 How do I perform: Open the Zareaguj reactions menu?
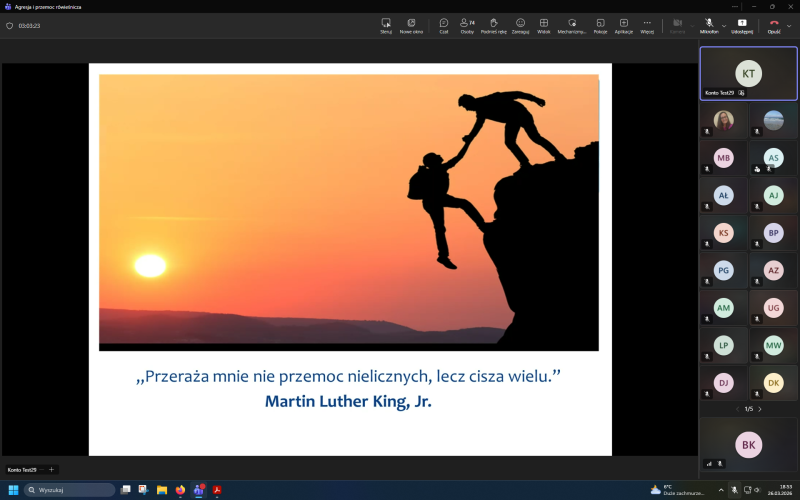point(520,25)
